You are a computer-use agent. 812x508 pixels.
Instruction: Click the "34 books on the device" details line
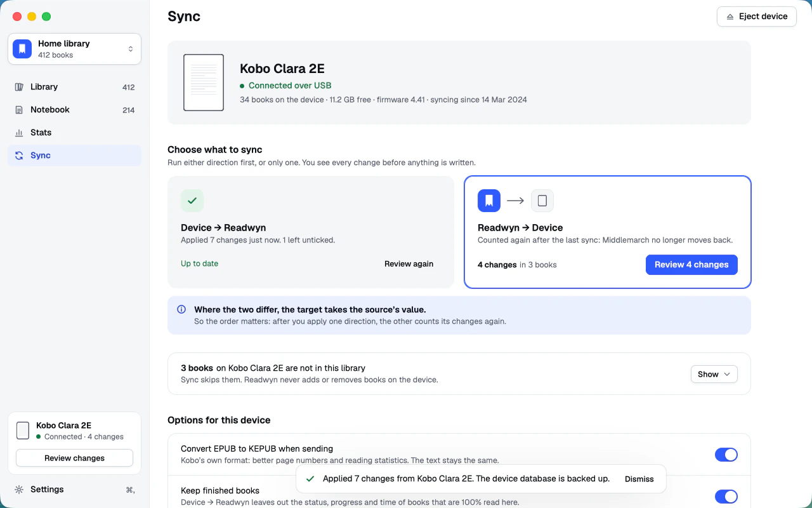click(383, 100)
